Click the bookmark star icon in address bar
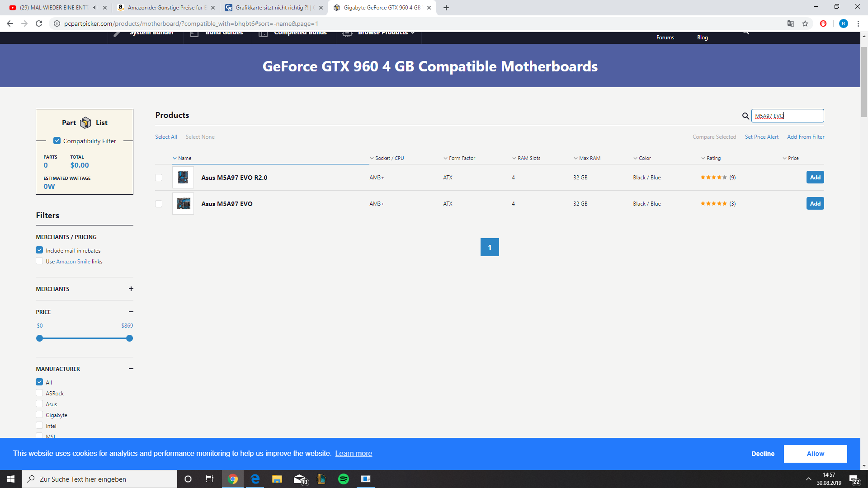 (805, 24)
